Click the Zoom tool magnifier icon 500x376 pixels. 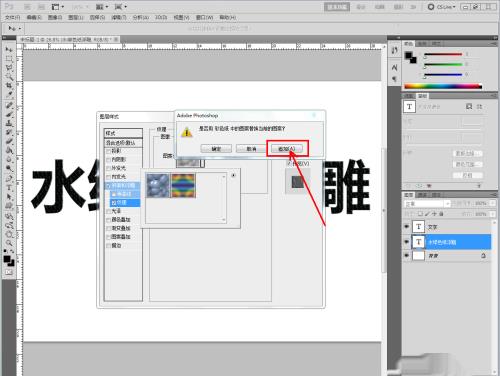(9, 243)
